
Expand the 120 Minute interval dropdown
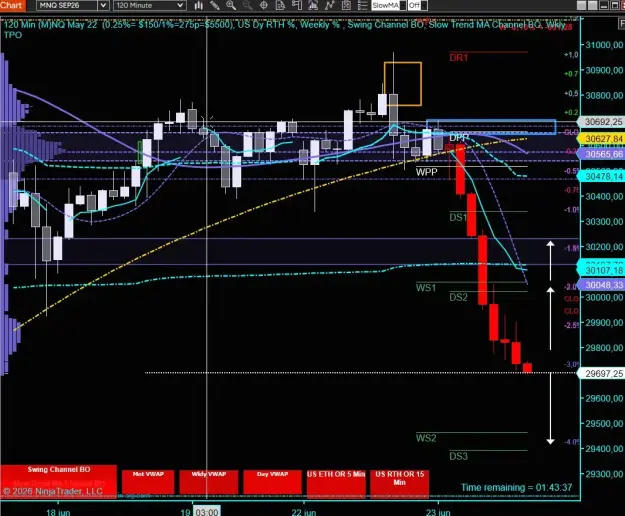pos(149,5)
